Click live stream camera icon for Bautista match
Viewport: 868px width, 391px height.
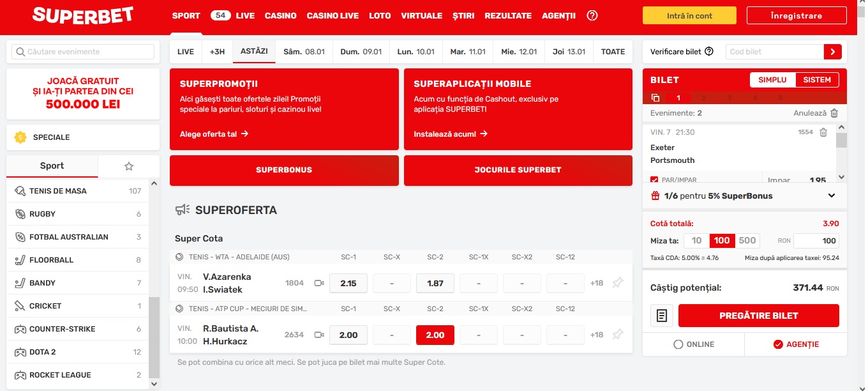[x=319, y=335]
